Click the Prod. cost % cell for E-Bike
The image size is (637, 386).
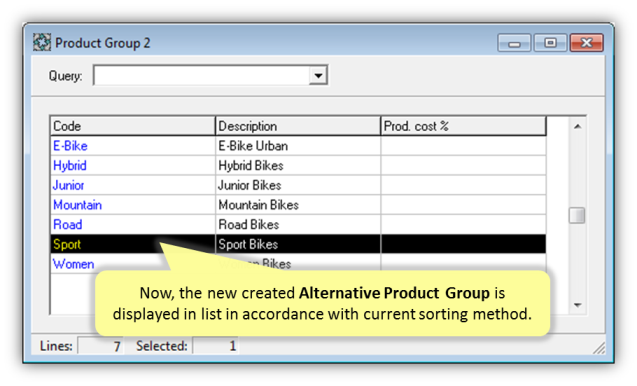(464, 146)
